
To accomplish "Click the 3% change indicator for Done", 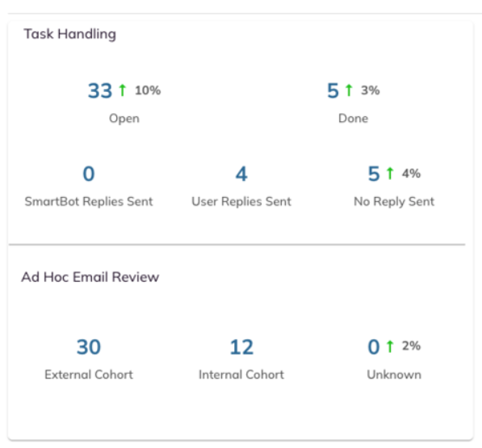I will point(371,90).
